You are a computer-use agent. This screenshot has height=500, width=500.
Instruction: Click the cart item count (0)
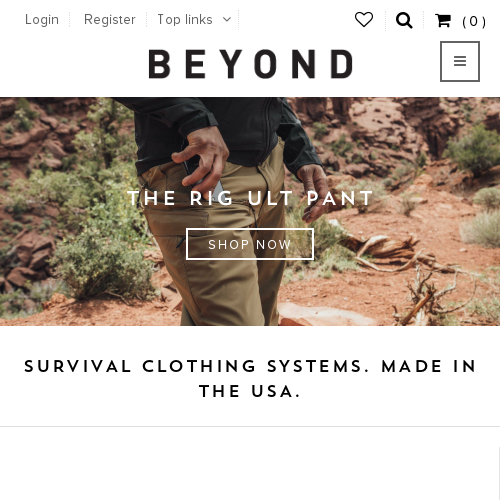[x=474, y=22]
